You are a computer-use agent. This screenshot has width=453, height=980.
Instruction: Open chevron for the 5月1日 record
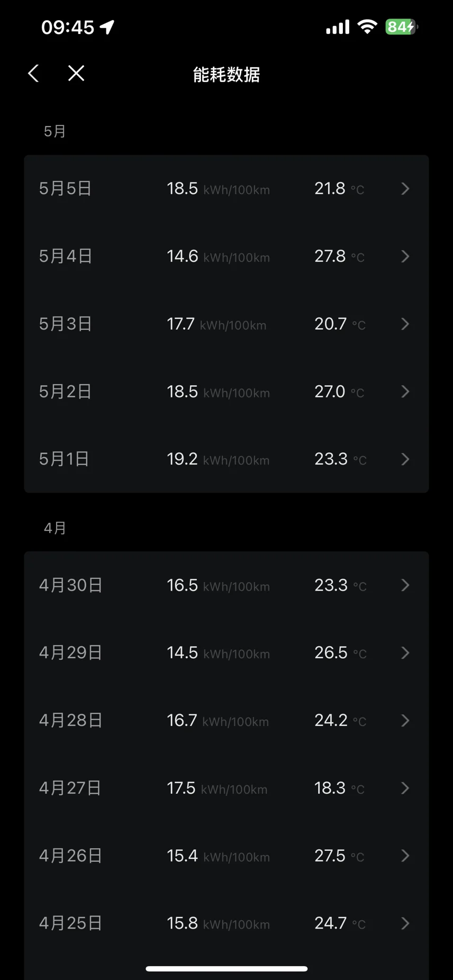[x=405, y=459]
